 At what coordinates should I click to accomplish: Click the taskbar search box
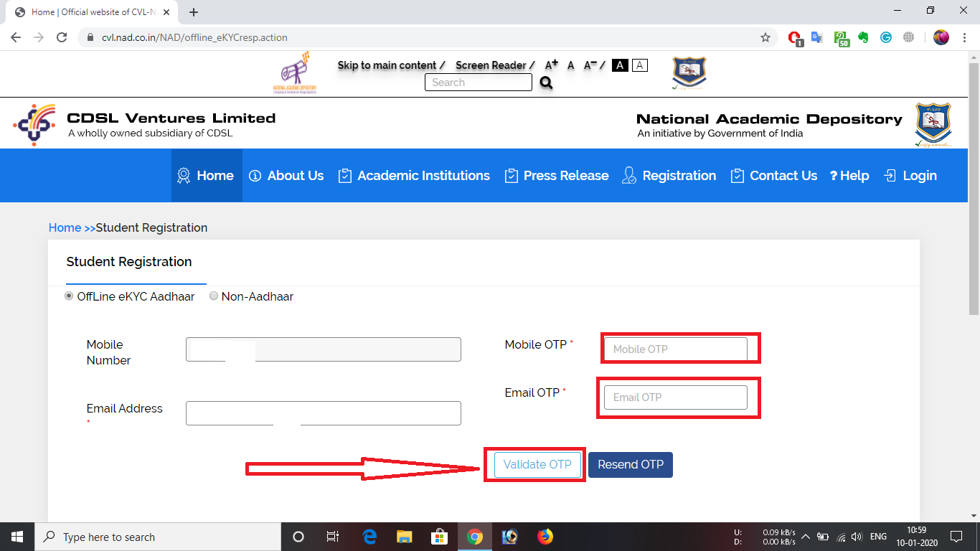point(158,537)
